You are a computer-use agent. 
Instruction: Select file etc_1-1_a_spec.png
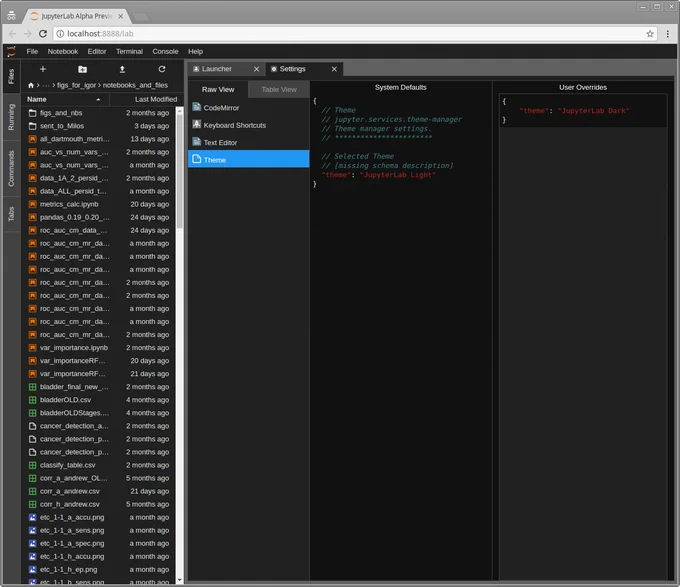tap(99, 543)
